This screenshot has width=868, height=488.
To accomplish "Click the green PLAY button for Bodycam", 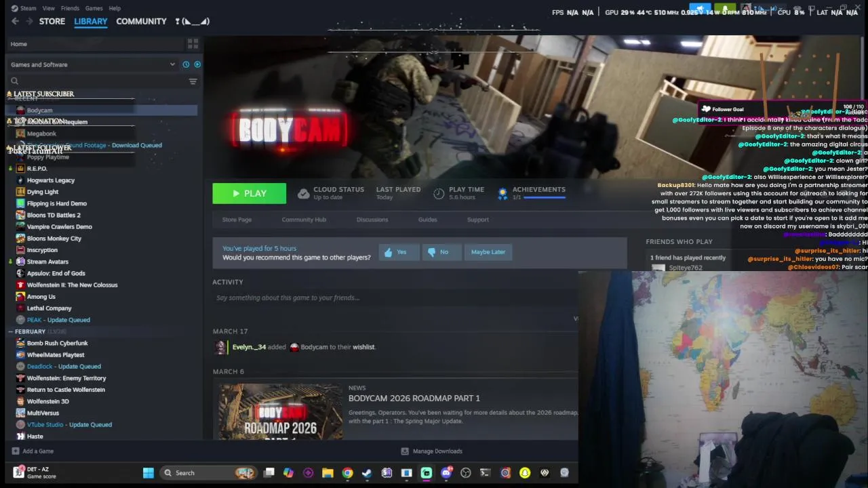I will (x=249, y=194).
